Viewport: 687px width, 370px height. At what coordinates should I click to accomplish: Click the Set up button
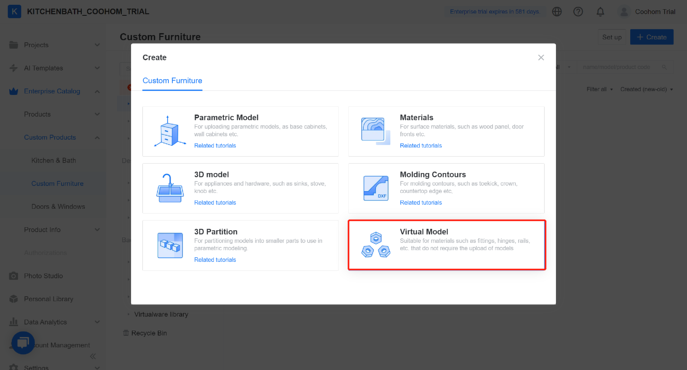(612, 37)
